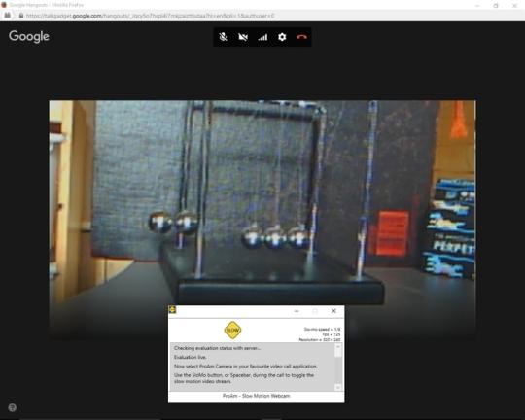Click the 'Resolution' readout in ProAm
The height and width of the screenshot is (420, 525).
[x=320, y=339]
